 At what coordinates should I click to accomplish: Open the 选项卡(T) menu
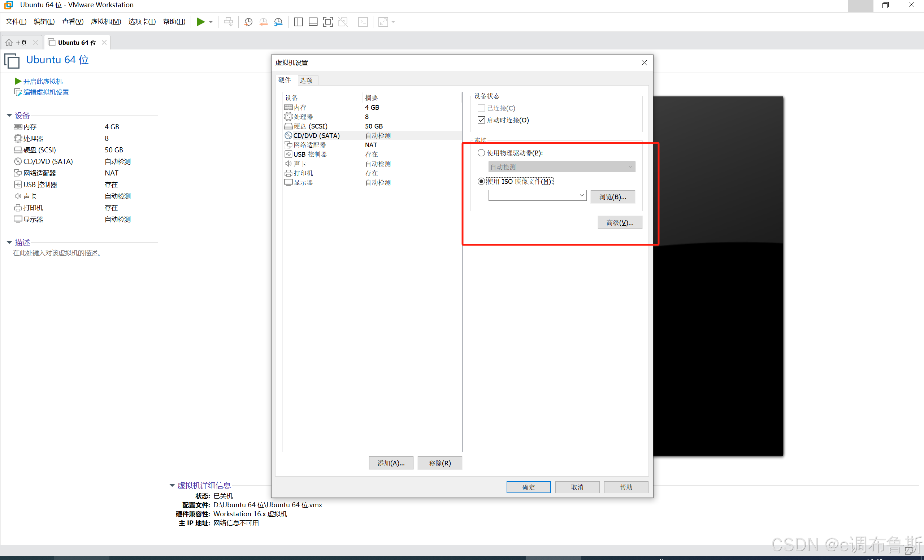142,21
